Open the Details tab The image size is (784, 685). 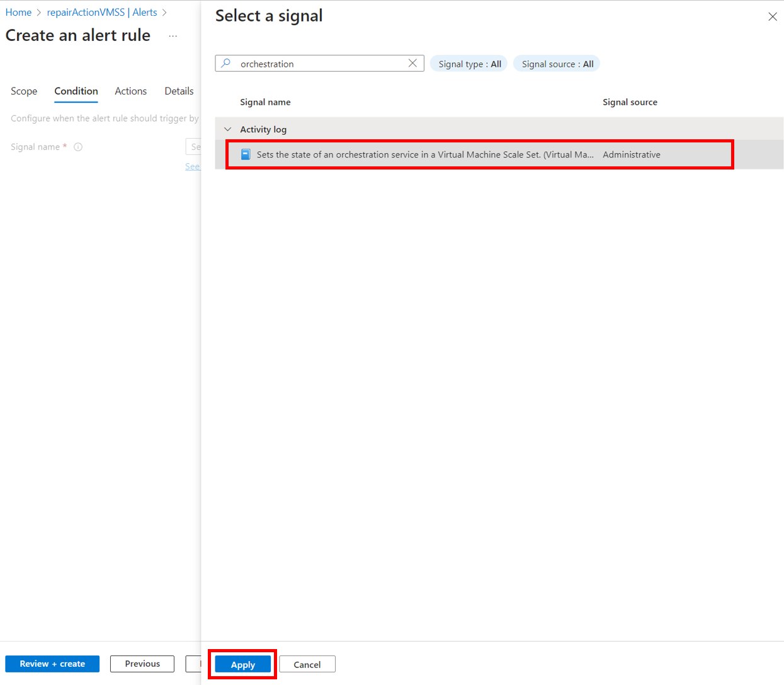[178, 91]
